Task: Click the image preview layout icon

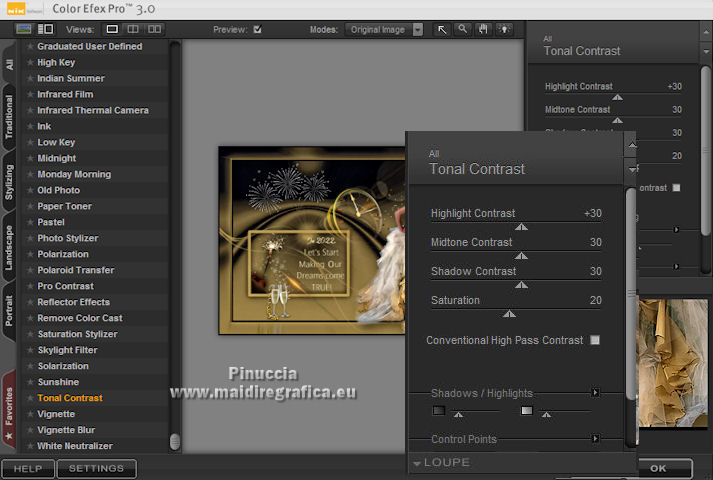Action: [x=24, y=30]
